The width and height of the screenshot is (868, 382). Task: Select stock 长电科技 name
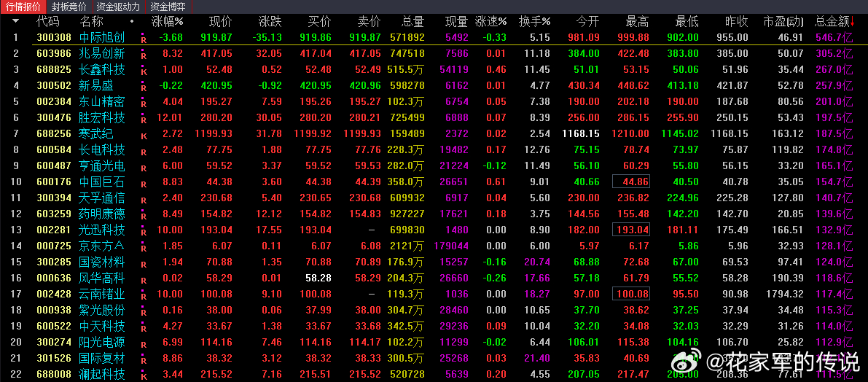pos(103,150)
